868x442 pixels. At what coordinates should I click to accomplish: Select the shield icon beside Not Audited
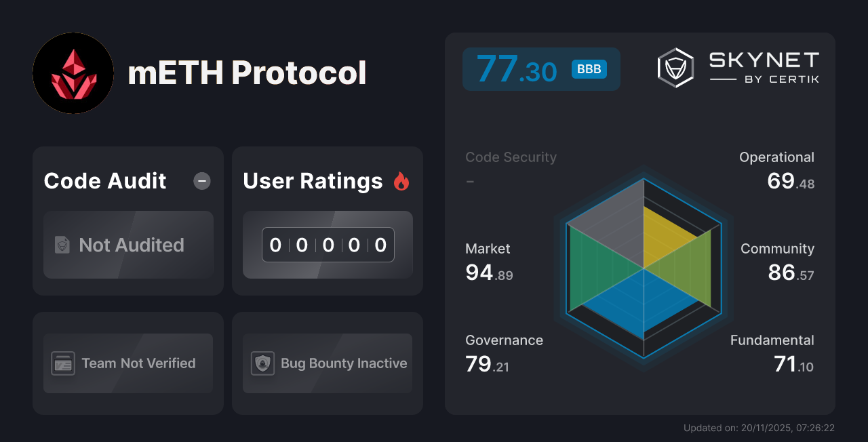pyautogui.click(x=61, y=245)
